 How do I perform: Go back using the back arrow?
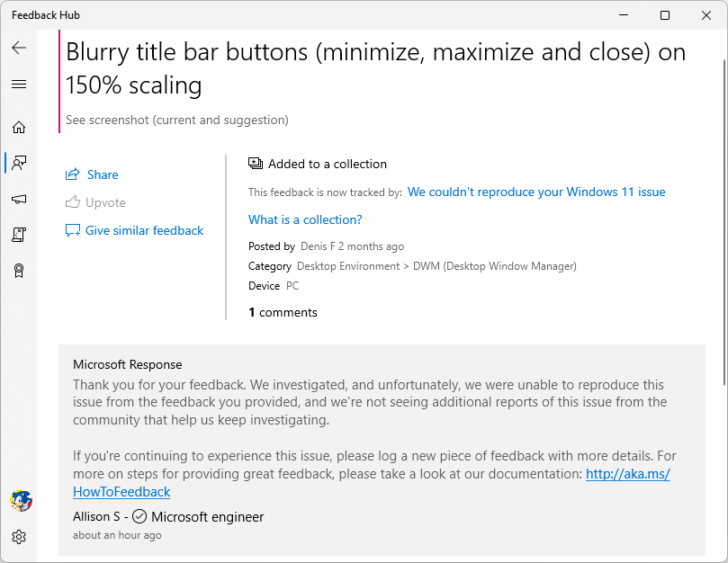(x=19, y=48)
